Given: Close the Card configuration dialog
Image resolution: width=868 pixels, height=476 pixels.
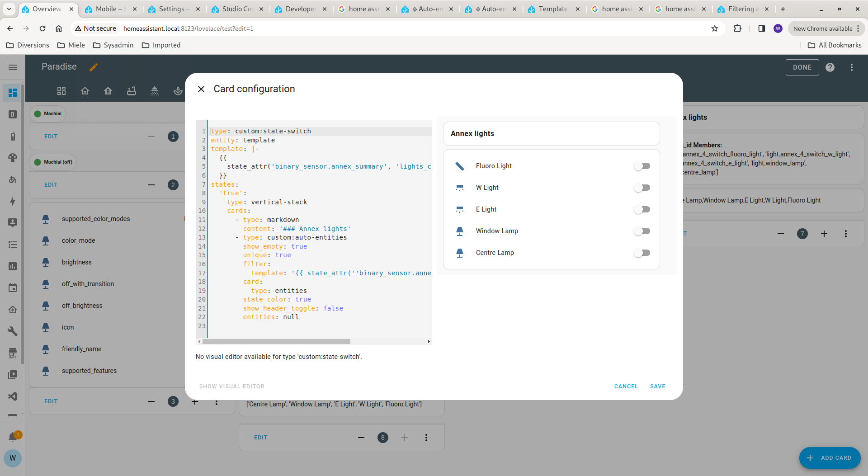Looking at the screenshot, I should pos(201,89).
